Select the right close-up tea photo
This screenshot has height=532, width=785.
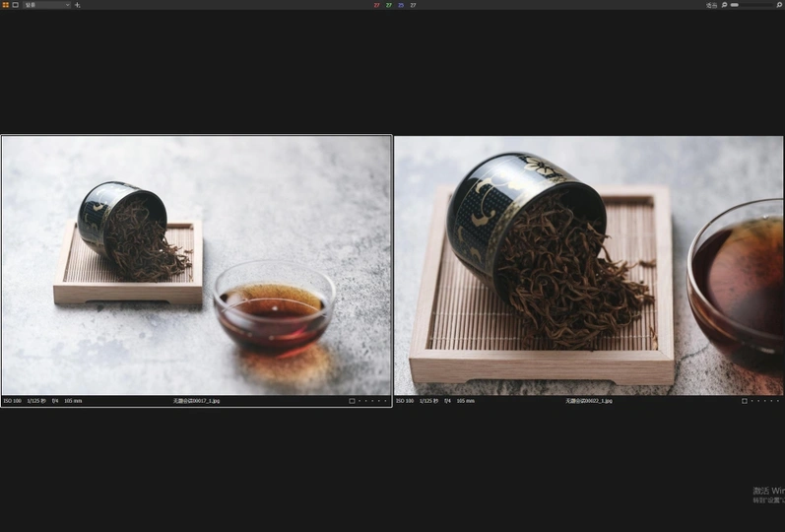pos(588,265)
